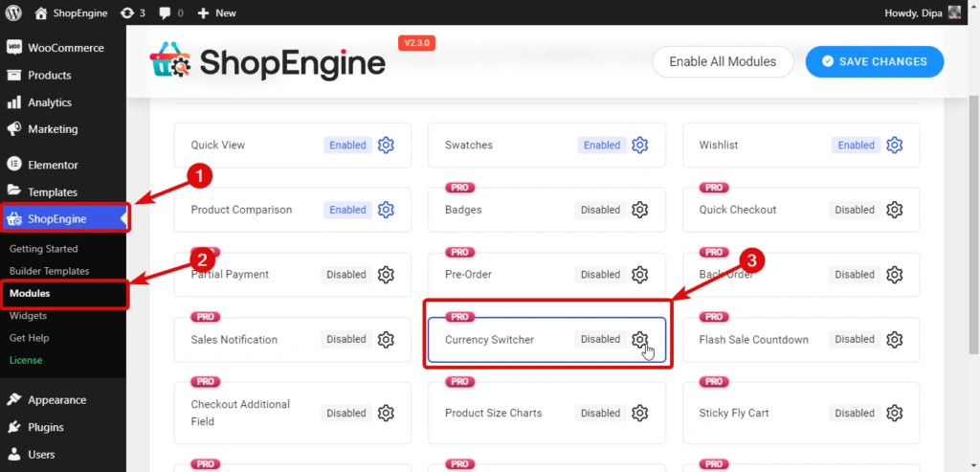Toggle the Pre-Order module Disabled badge

(x=600, y=275)
